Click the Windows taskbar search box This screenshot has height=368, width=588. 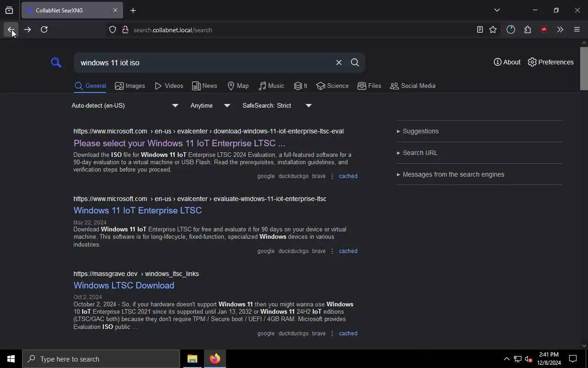coord(101,359)
